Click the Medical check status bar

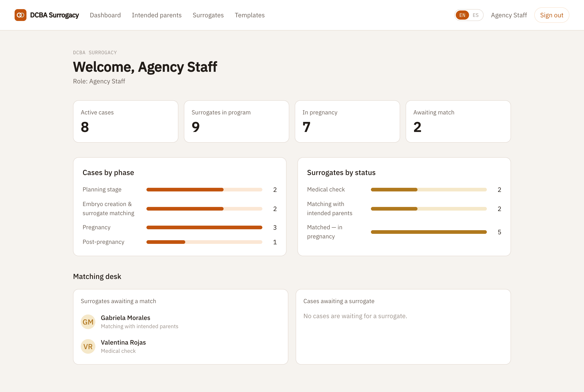pos(429,190)
